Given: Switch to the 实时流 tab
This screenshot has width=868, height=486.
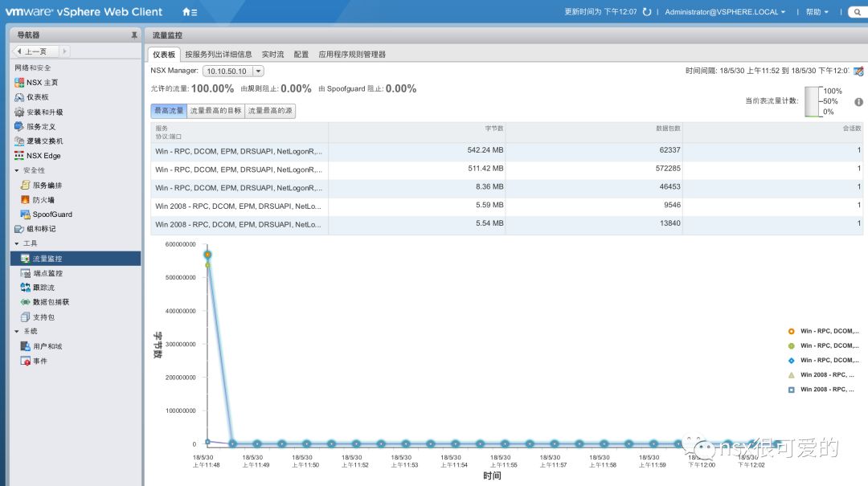Looking at the screenshot, I should tap(272, 55).
